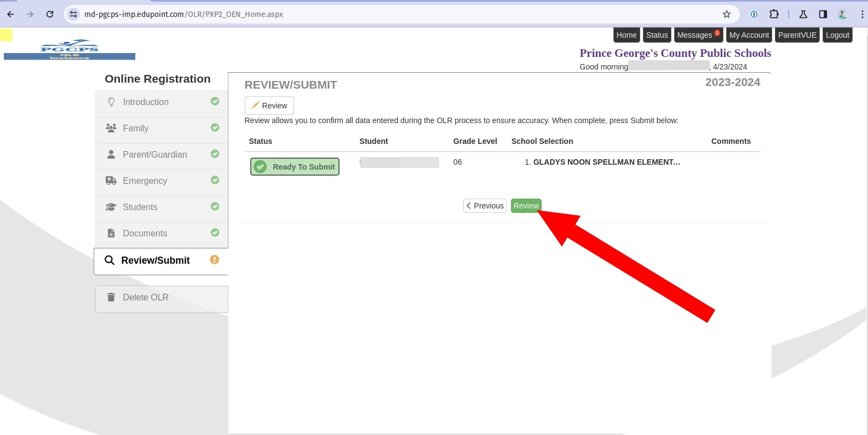The height and width of the screenshot is (435, 868).
Task: Click the Messages notification badge
Action: (x=717, y=33)
